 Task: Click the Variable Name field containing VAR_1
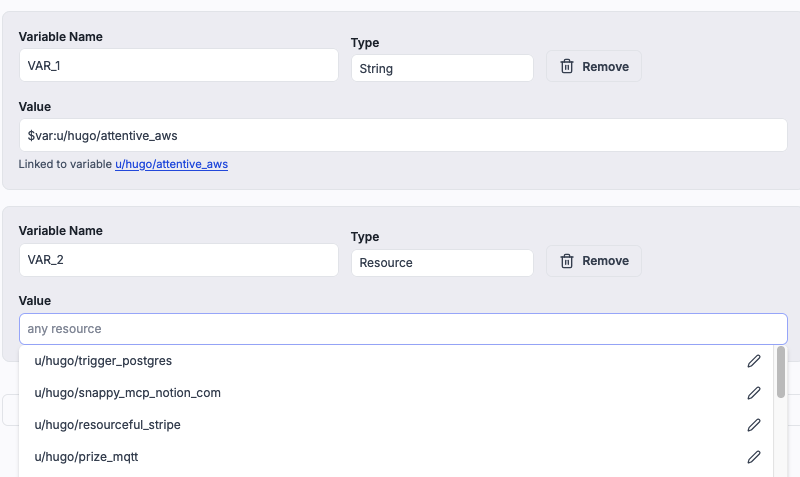pyautogui.click(x=178, y=66)
